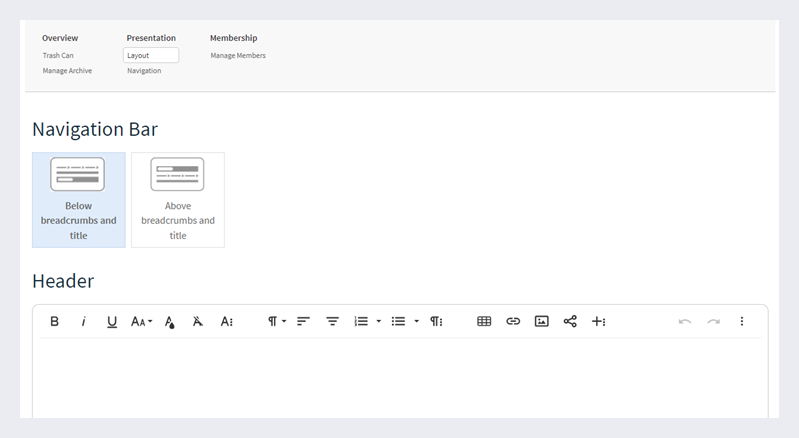Toggle italic formatting in the editor
The height and width of the screenshot is (438, 799).
(x=84, y=321)
